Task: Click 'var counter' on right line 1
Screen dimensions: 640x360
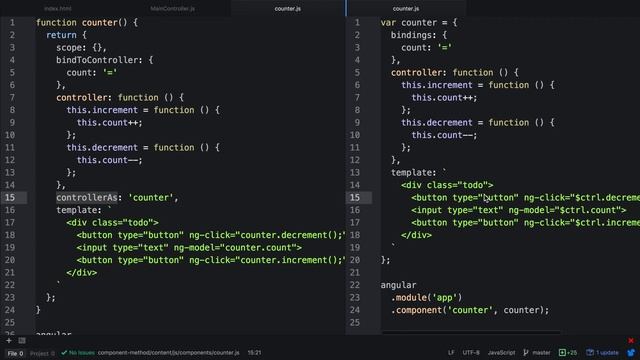Action: click(409, 22)
